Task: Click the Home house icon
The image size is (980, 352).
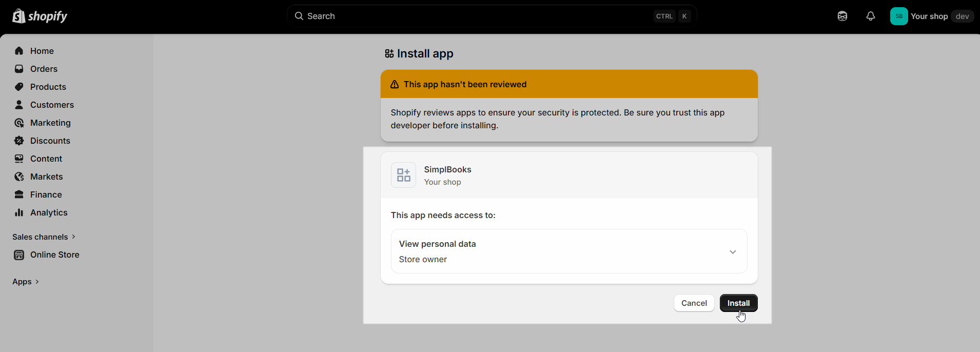Action: pos(19,51)
